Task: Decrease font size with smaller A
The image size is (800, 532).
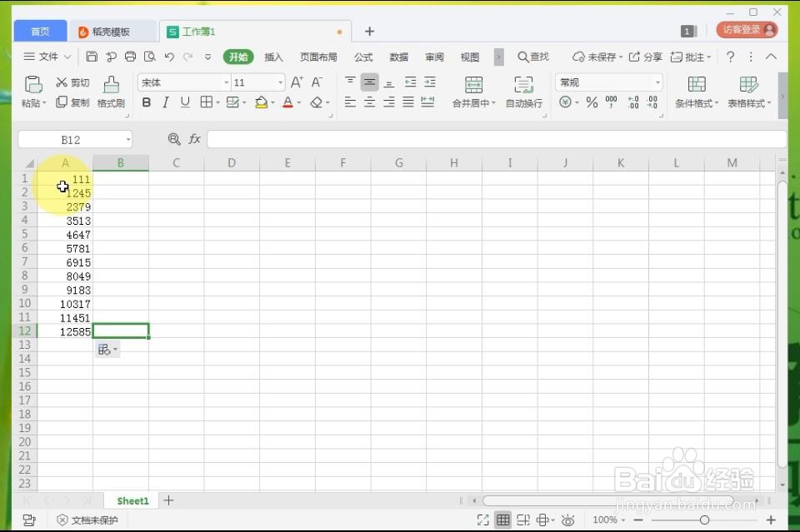Action: [x=317, y=82]
